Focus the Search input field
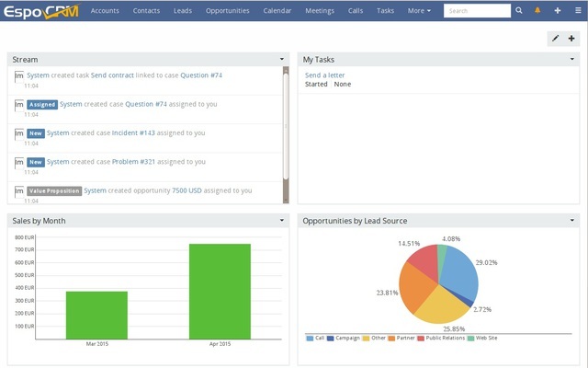Image resolution: width=588 pixels, height=368 pixels. [x=476, y=11]
